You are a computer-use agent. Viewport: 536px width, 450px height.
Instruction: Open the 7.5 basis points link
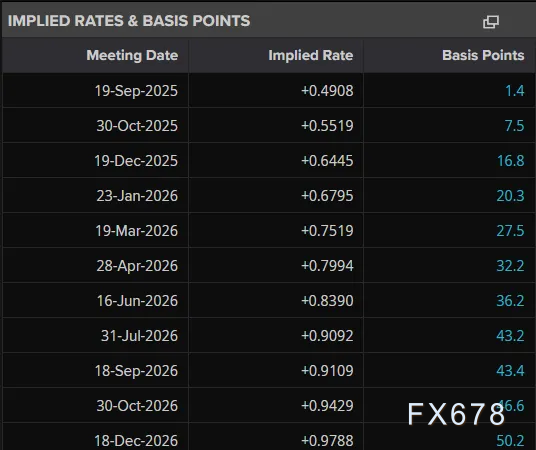tap(514, 126)
